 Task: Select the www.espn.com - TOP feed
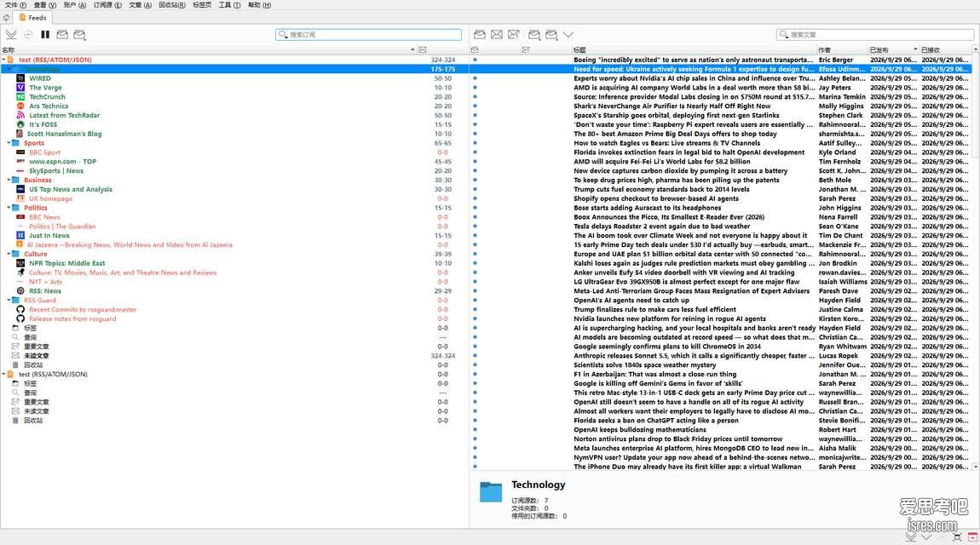point(62,162)
